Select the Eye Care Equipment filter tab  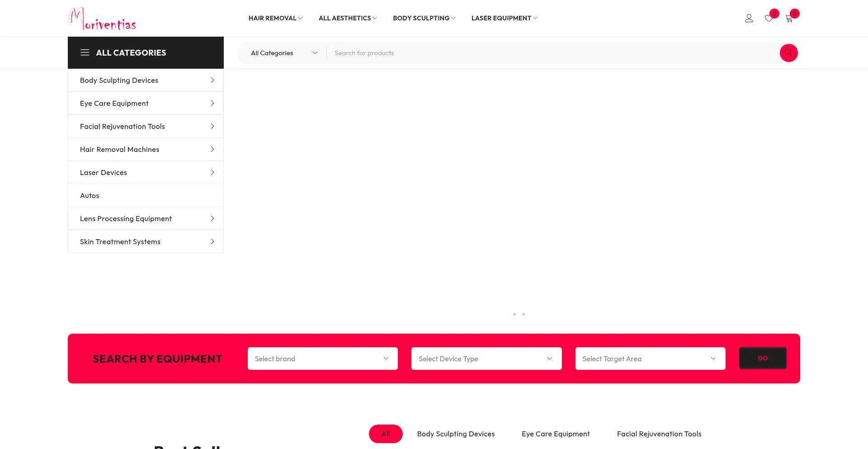(555, 434)
